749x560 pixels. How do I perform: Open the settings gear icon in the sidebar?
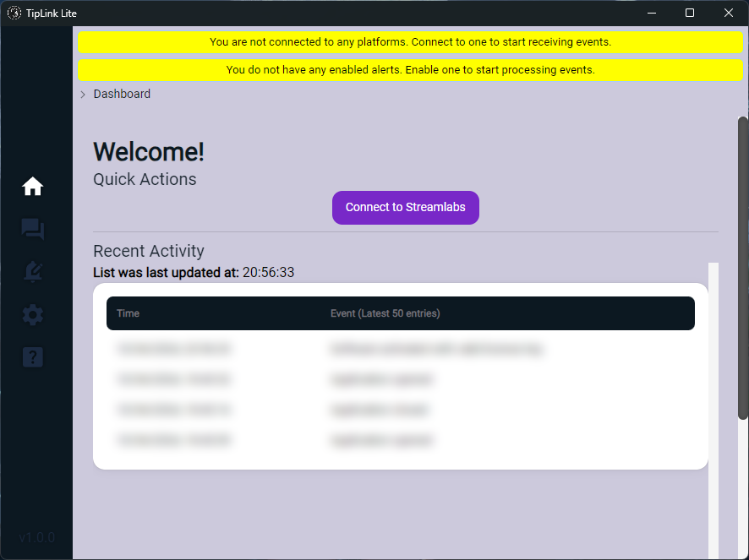(x=32, y=314)
